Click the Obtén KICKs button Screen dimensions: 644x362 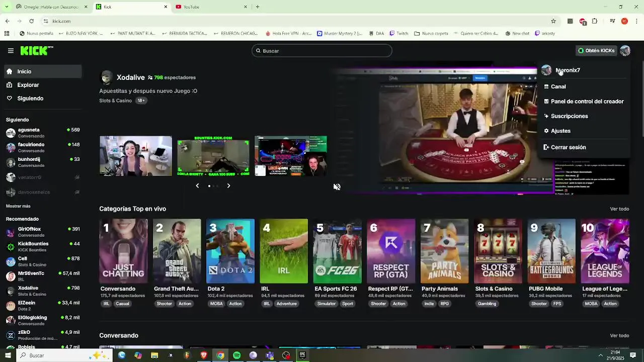(597, 51)
